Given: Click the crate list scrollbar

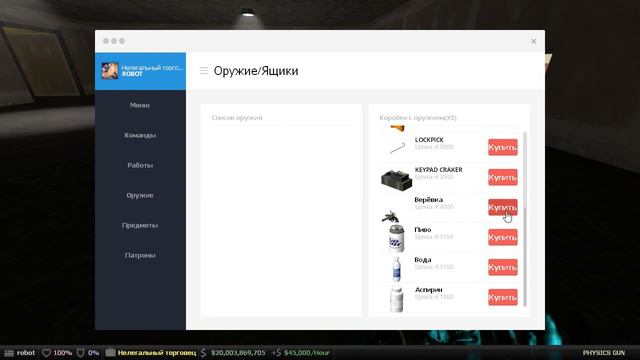Looking at the screenshot, I should tap(524, 219).
